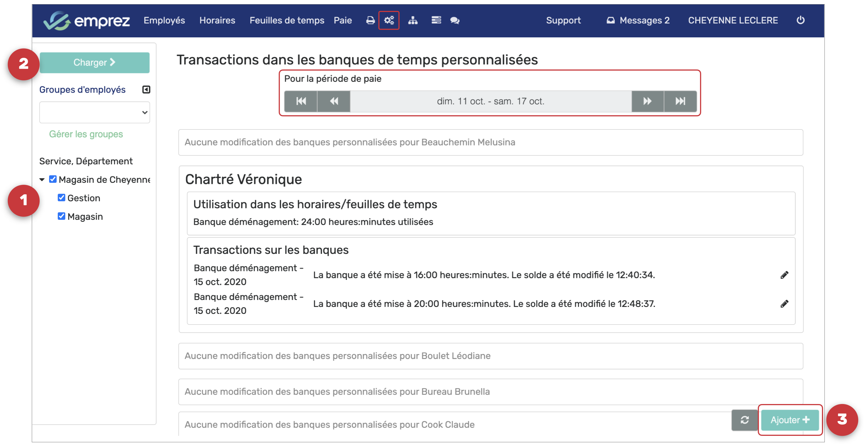Collapse the Magasin de Cheyenne tree
Screen dimensions: 868x447
click(x=42, y=180)
